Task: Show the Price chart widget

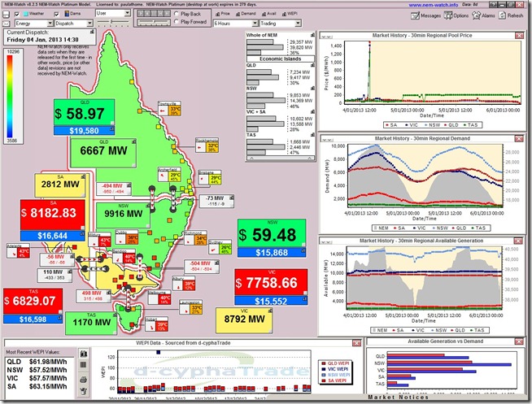Action: coord(223,14)
